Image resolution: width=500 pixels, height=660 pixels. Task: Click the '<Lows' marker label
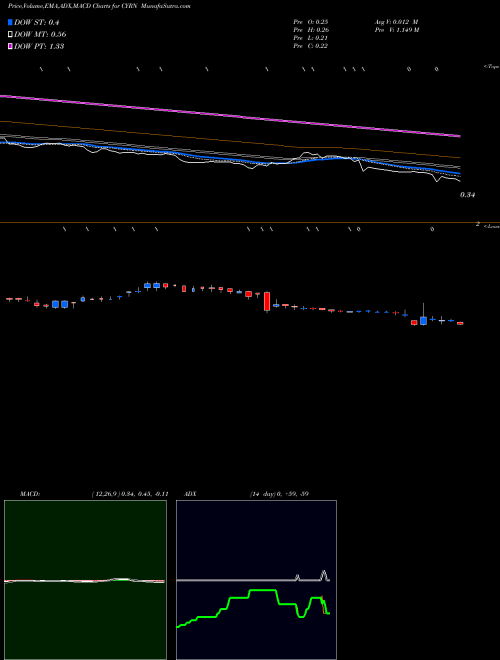491,226
